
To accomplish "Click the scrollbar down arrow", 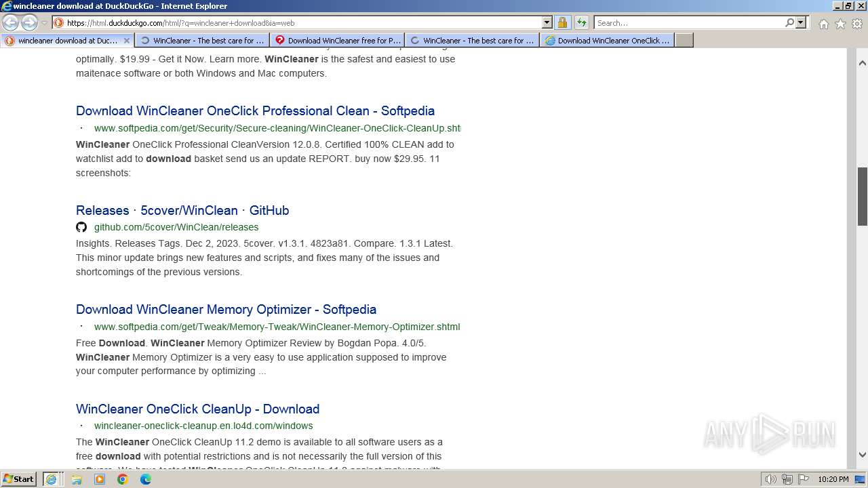I will [x=863, y=455].
